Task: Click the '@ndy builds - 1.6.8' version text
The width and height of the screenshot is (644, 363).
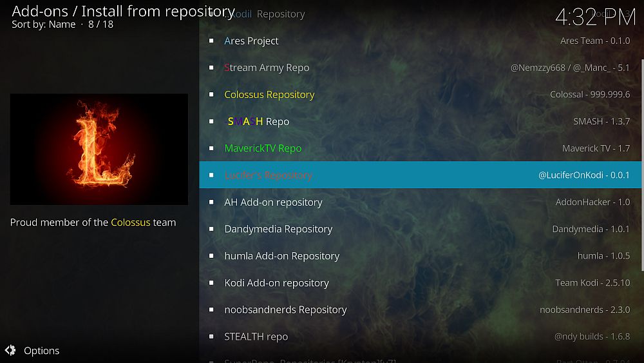Action: pos(592,337)
